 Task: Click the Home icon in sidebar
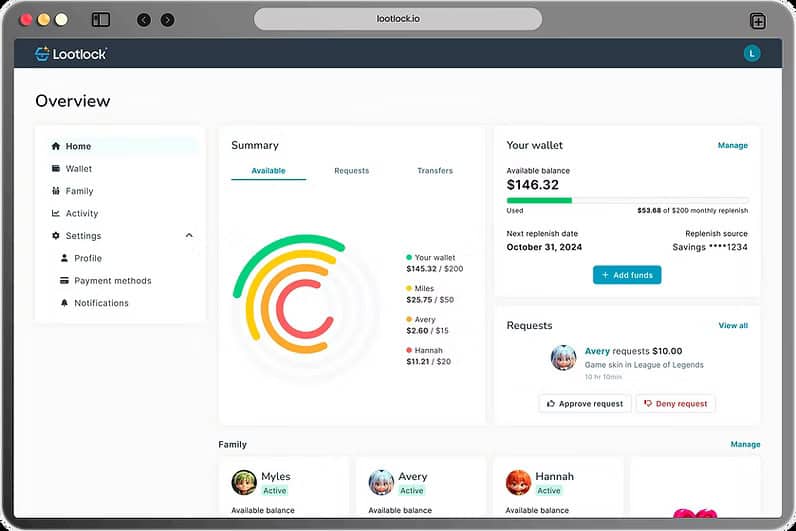56,146
